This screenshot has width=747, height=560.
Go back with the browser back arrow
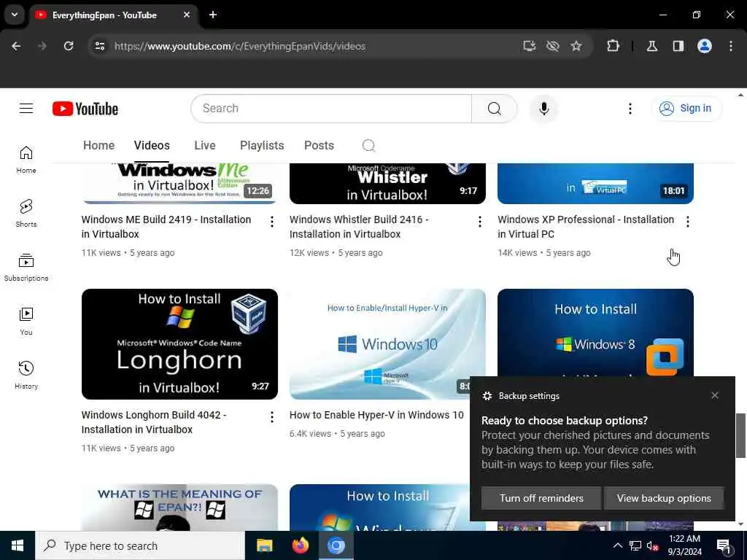[x=16, y=46]
